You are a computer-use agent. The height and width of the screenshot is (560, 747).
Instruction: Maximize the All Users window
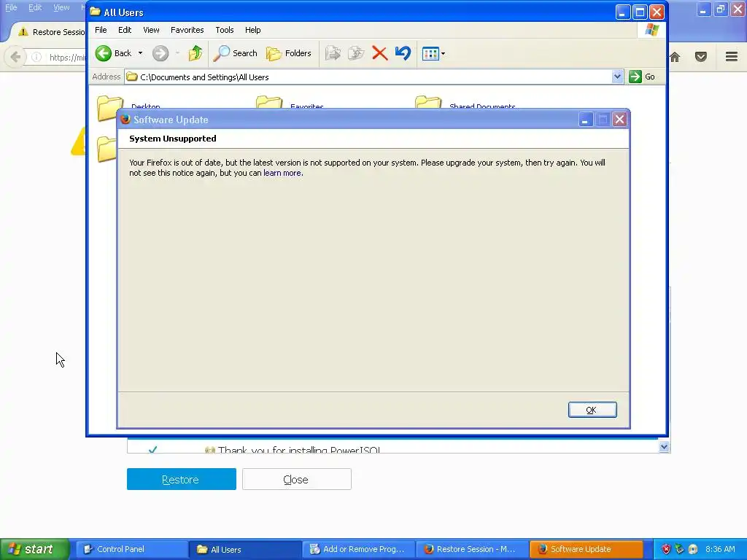pyautogui.click(x=640, y=12)
